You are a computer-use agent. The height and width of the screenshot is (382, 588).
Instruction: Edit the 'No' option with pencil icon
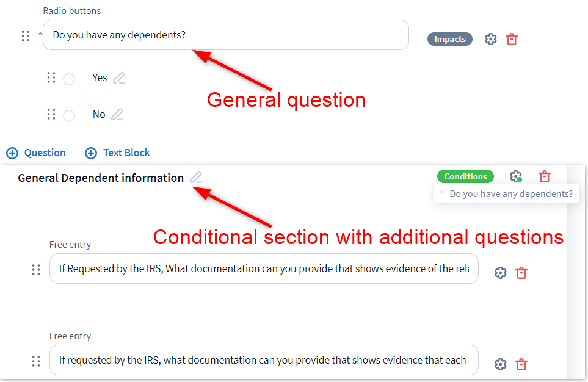pyautogui.click(x=117, y=115)
